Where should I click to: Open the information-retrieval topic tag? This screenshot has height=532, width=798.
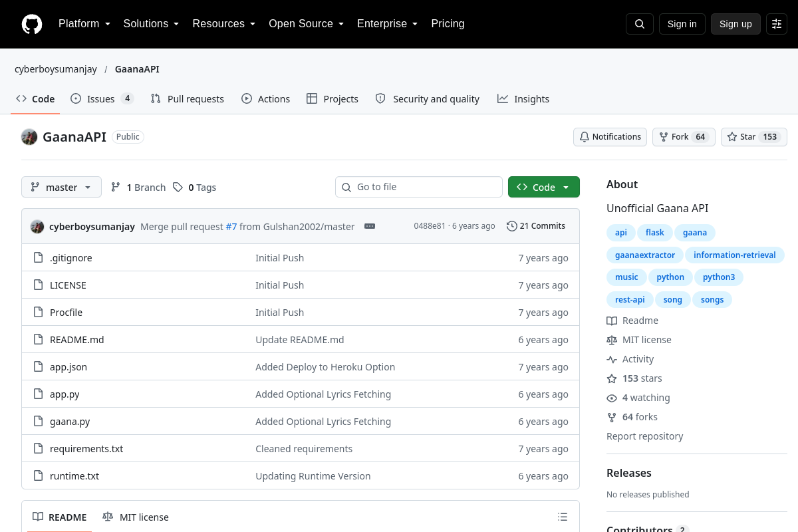735,255
